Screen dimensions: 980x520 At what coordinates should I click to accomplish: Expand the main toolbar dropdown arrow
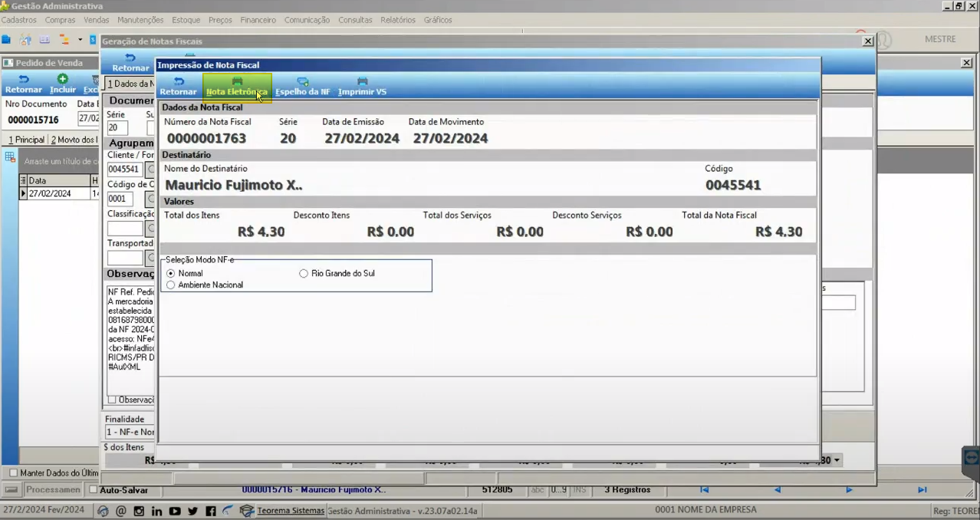80,40
